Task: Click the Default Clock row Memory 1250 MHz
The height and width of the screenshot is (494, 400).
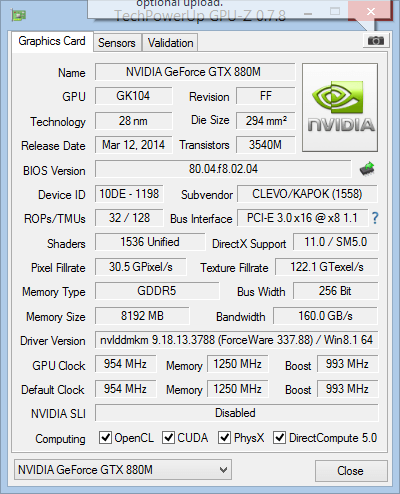Action: click(x=237, y=389)
